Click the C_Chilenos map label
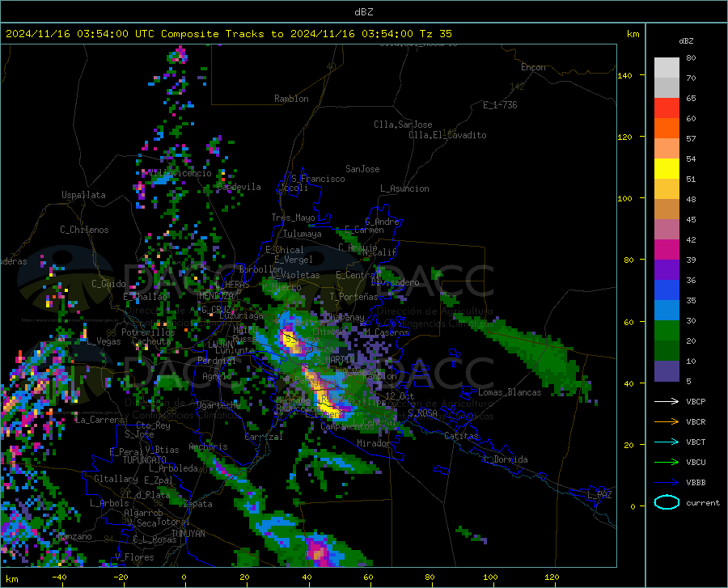The image size is (728, 588). point(84,230)
